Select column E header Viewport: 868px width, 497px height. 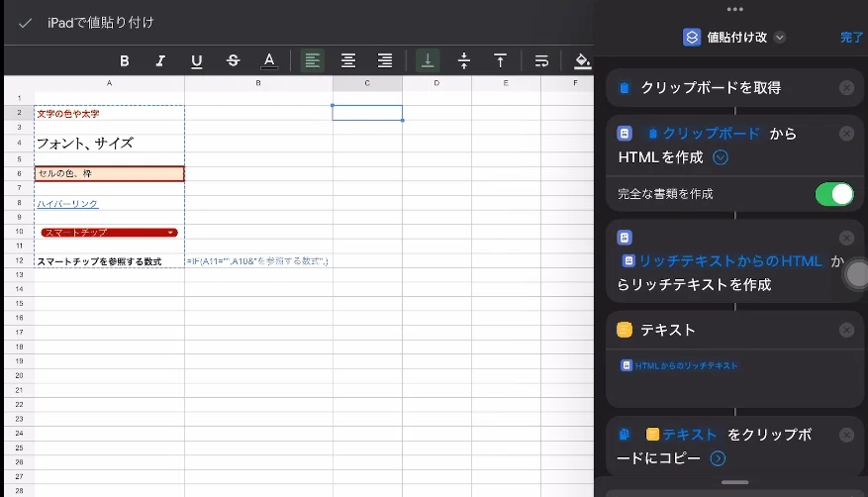coord(506,83)
